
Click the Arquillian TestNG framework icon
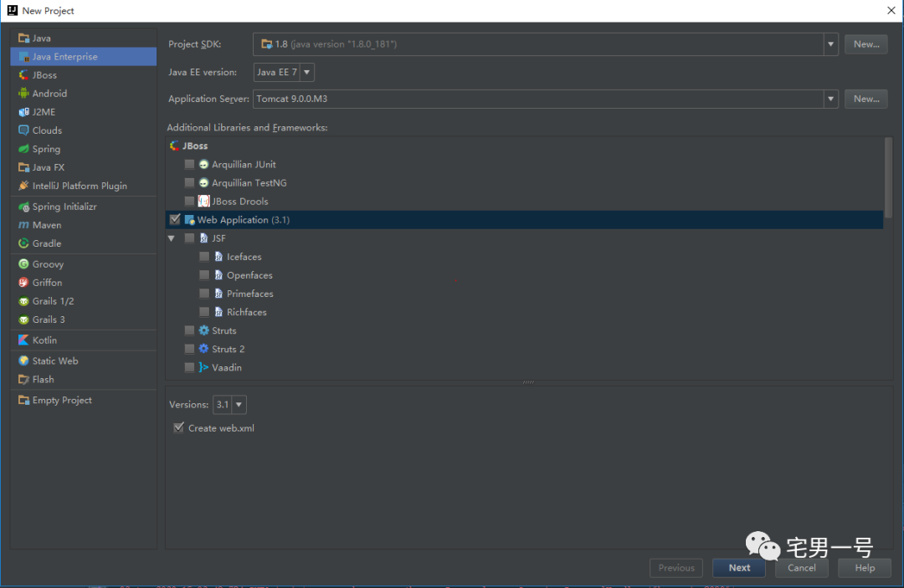coord(203,182)
